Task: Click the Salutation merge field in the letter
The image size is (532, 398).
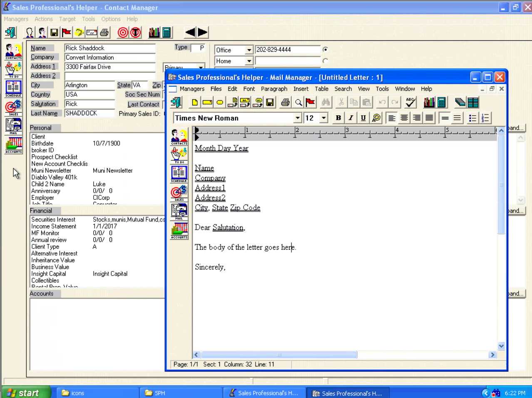Action: (228, 227)
